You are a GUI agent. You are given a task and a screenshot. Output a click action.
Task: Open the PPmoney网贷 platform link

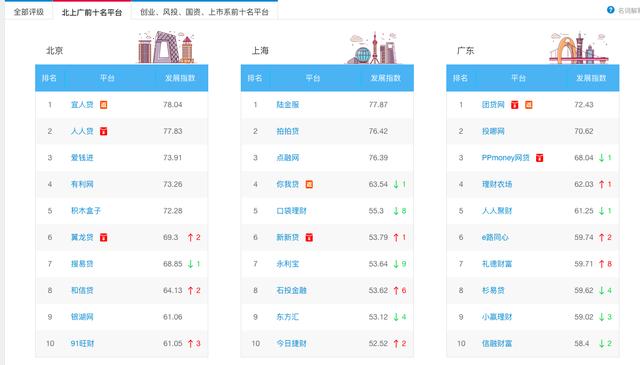(506, 158)
